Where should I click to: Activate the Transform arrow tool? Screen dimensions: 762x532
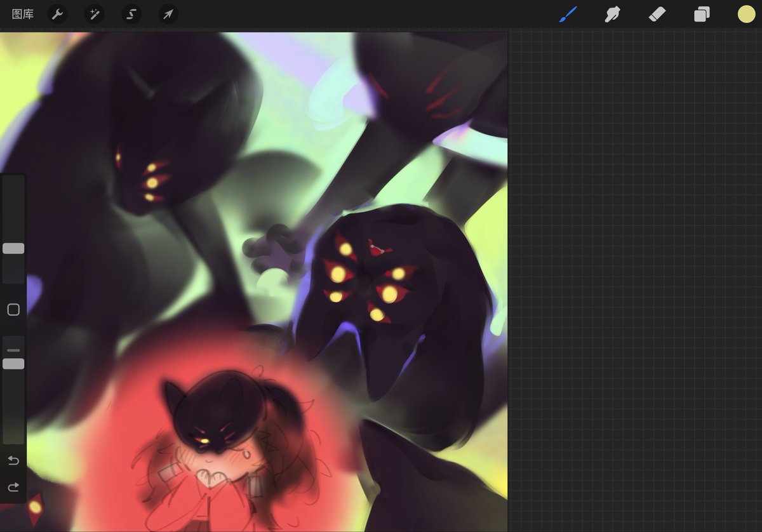(168, 14)
